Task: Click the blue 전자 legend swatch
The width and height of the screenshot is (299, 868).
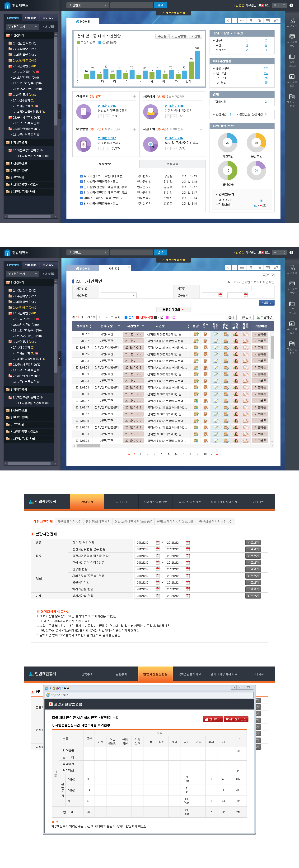Action: [x=126, y=317]
